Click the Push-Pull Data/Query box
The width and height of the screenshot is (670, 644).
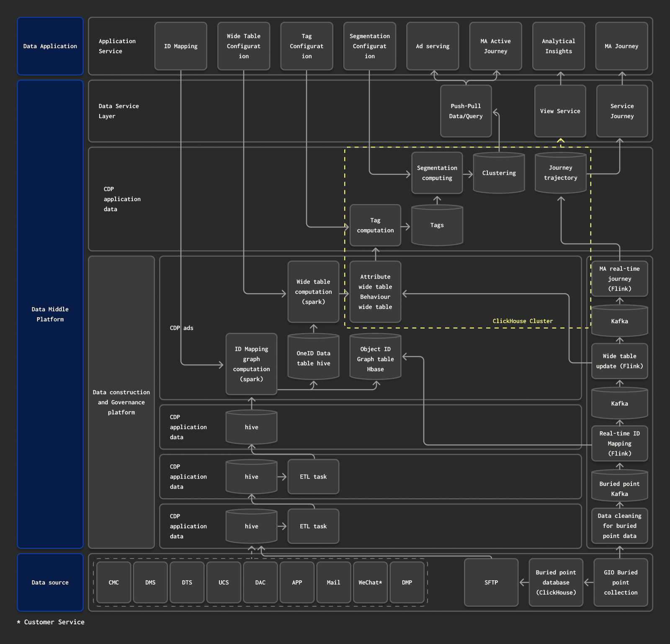(x=466, y=111)
